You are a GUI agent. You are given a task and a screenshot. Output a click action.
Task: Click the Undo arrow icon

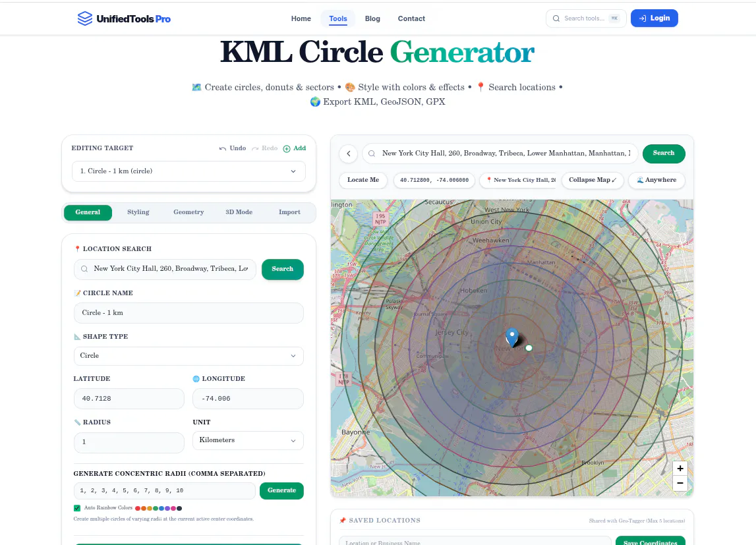click(x=222, y=148)
